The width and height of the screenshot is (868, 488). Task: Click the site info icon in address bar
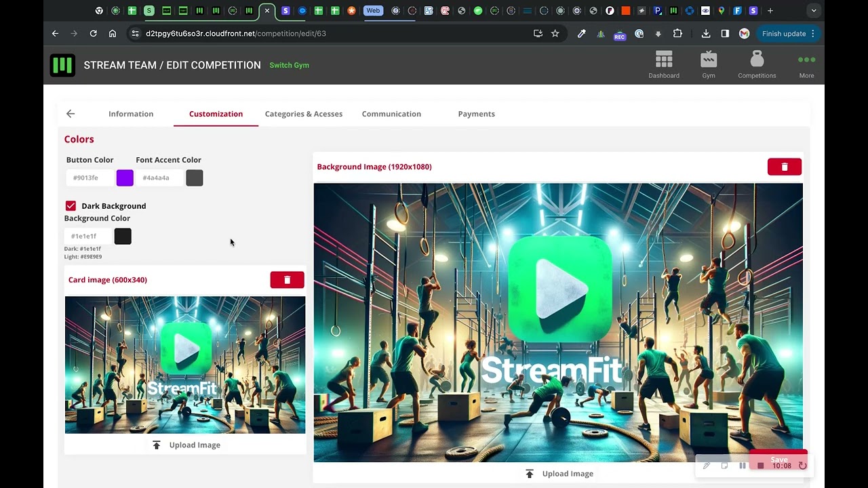[135, 33]
